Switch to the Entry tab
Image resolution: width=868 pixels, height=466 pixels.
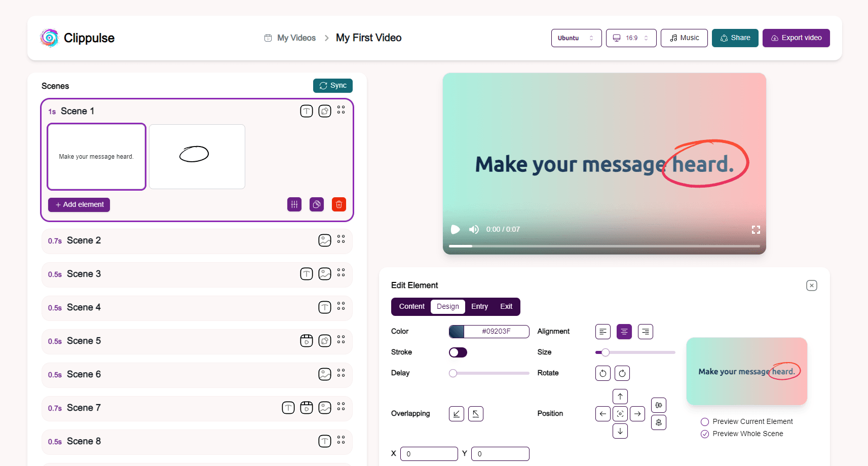pyautogui.click(x=479, y=306)
